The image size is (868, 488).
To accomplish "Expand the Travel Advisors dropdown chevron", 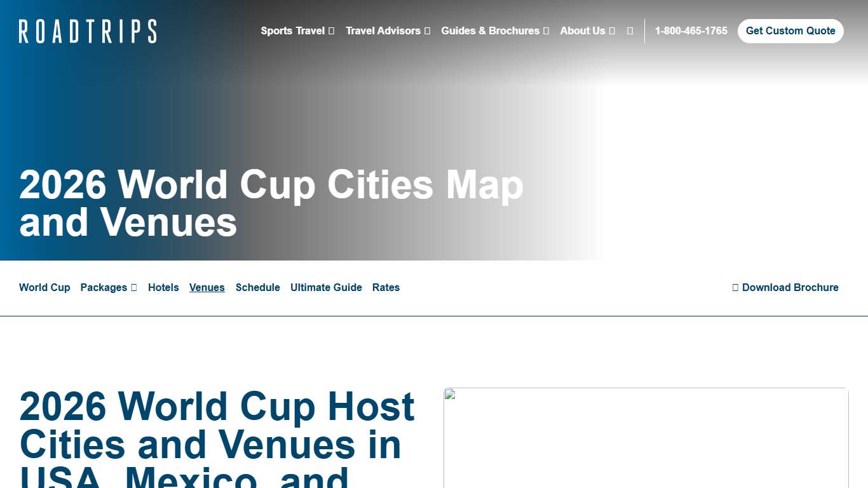I will click(x=428, y=30).
